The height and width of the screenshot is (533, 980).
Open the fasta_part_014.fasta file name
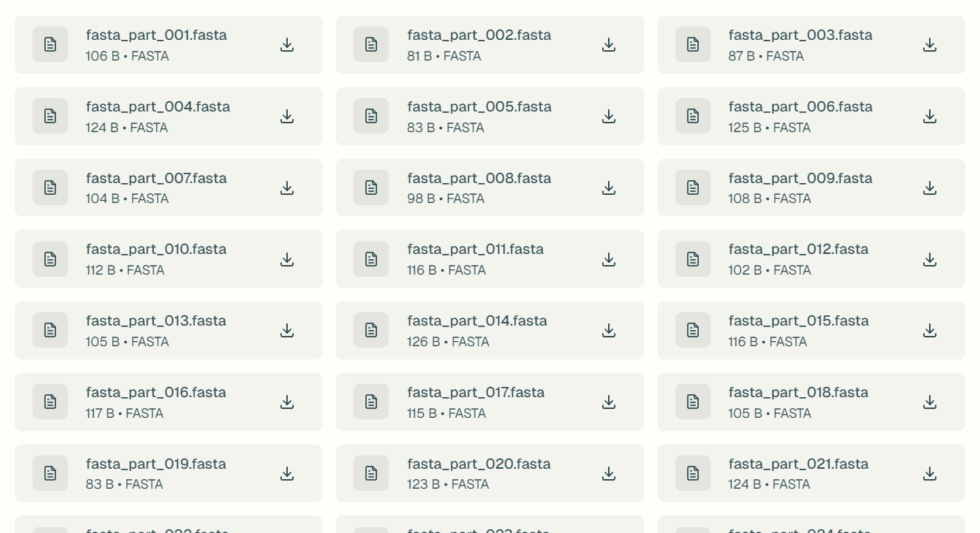pyautogui.click(x=477, y=321)
